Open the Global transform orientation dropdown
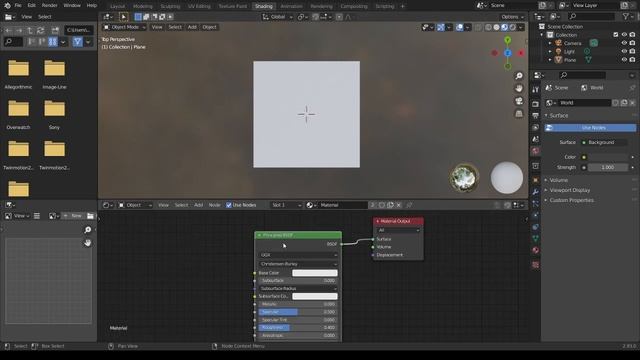This screenshot has width=640, height=360. [x=278, y=17]
